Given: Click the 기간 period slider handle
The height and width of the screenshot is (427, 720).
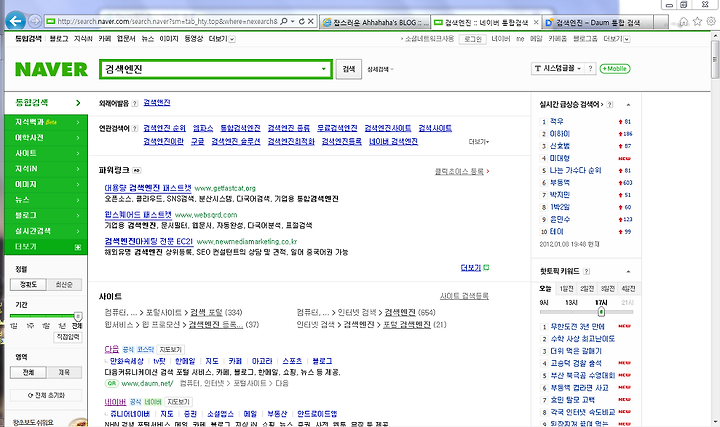Looking at the screenshot, I should click(78, 316).
